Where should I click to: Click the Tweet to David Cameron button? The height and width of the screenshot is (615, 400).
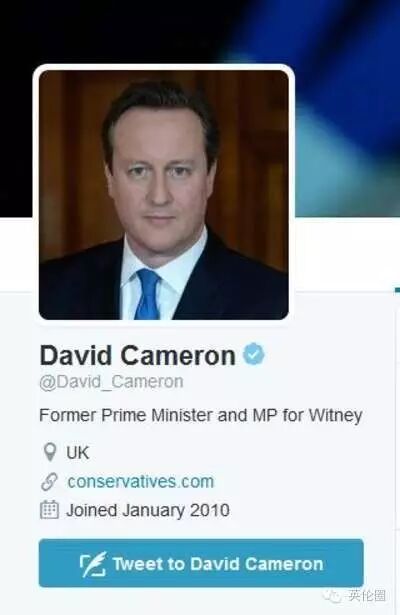tap(201, 563)
